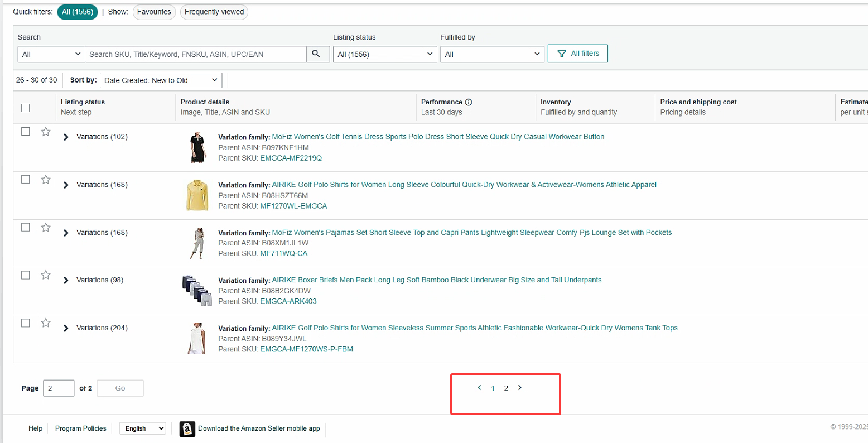This screenshot has height=443, width=868.
Task: Select the All (1556) quick filter
Action: [78, 12]
